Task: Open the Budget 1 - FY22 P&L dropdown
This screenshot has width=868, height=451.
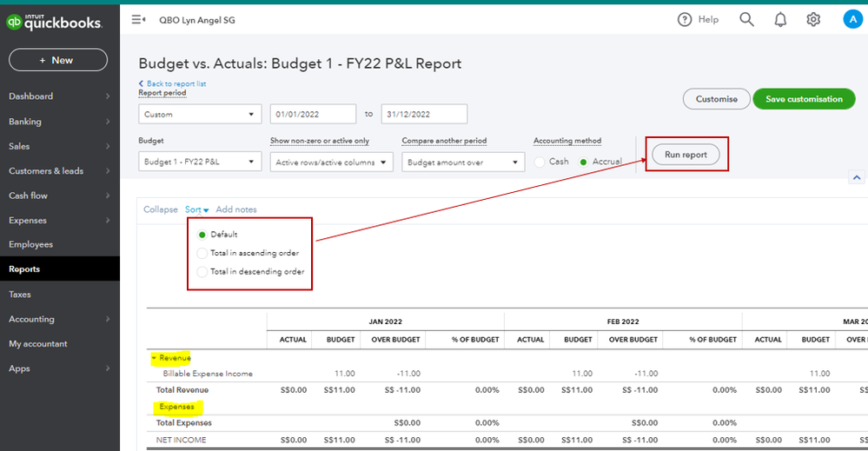Action: [x=200, y=162]
